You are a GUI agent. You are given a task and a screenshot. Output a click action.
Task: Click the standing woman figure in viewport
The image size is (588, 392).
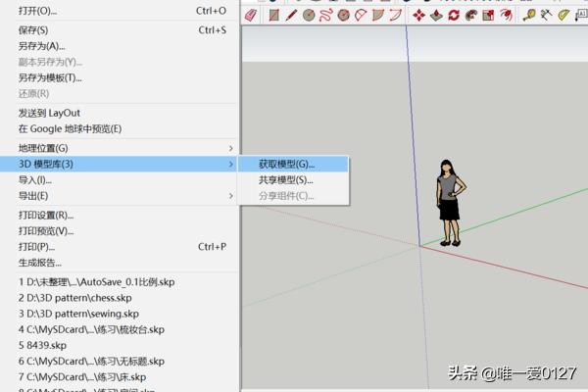[x=449, y=203]
